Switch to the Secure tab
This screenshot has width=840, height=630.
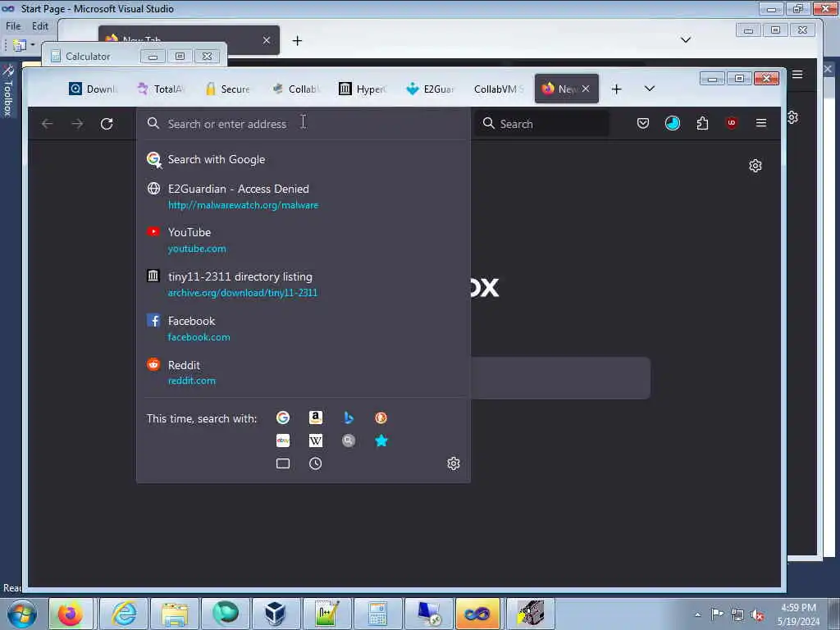click(x=228, y=89)
